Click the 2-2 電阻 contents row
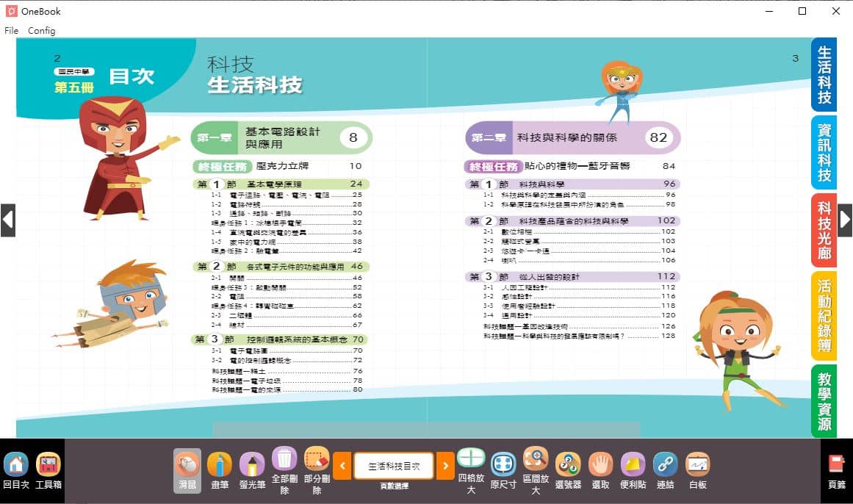This screenshot has width=853, height=504. point(287,297)
